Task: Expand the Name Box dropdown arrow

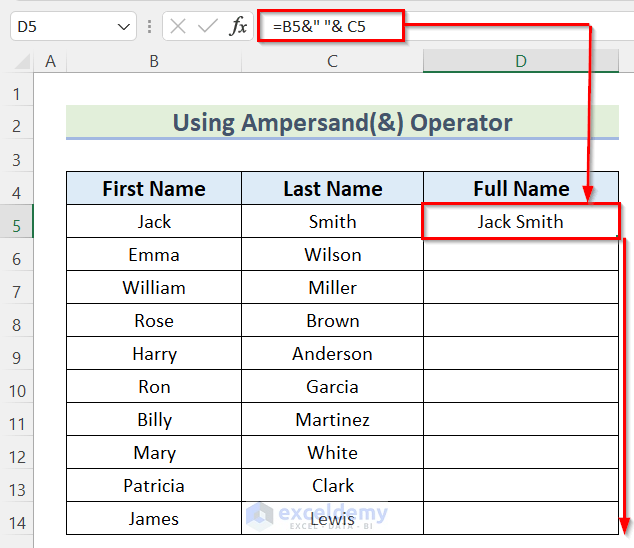Action: [123, 27]
